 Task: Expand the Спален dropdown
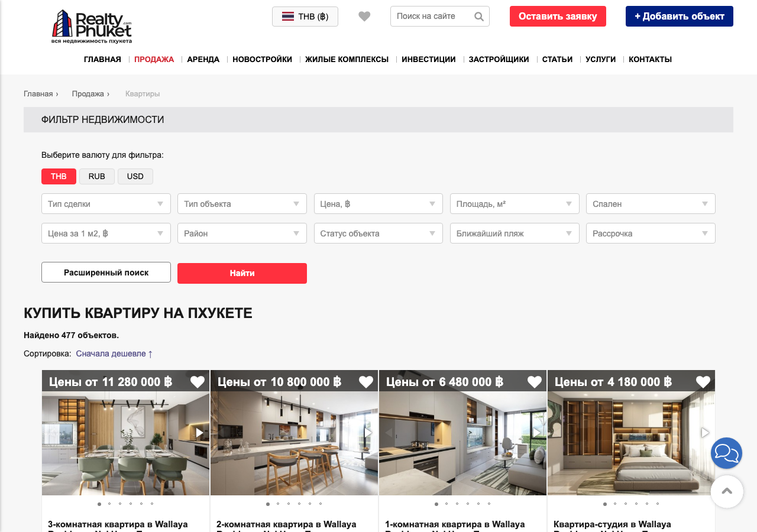pos(651,204)
